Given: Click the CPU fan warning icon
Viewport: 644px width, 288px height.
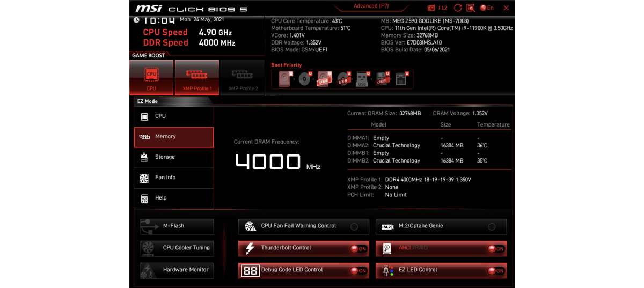Looking at the screenshot, I should point(250,227).
